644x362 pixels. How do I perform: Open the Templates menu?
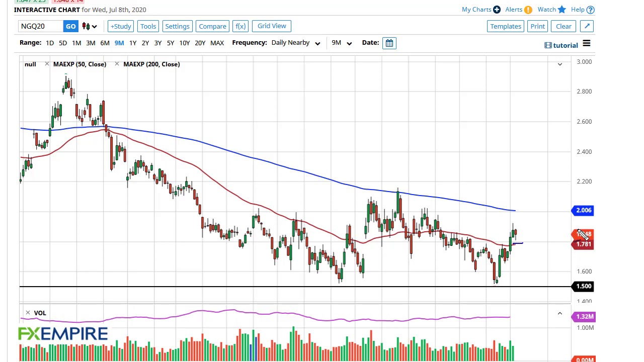tap(506, 26)
